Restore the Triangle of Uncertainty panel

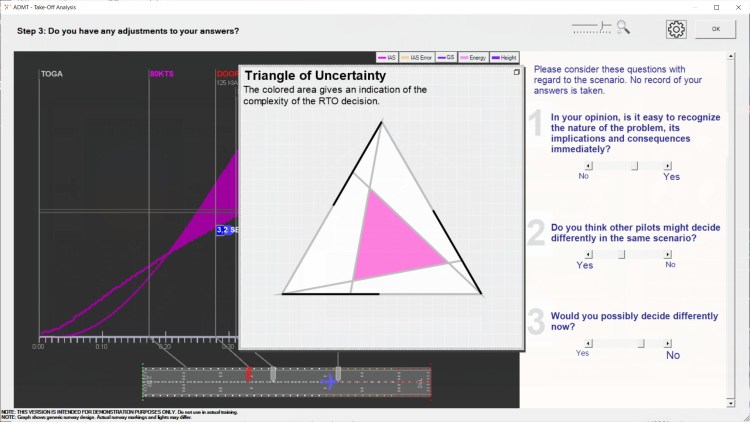(x=517, y=72)
